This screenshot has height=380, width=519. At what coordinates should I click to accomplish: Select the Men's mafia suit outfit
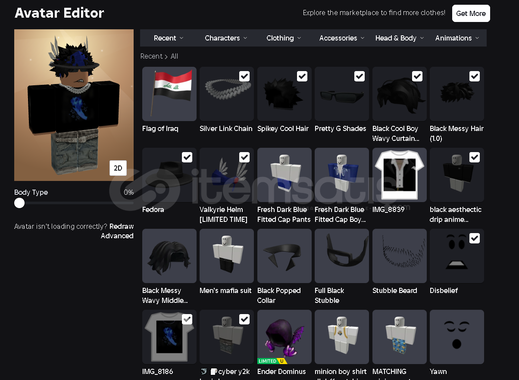(227, 256)
